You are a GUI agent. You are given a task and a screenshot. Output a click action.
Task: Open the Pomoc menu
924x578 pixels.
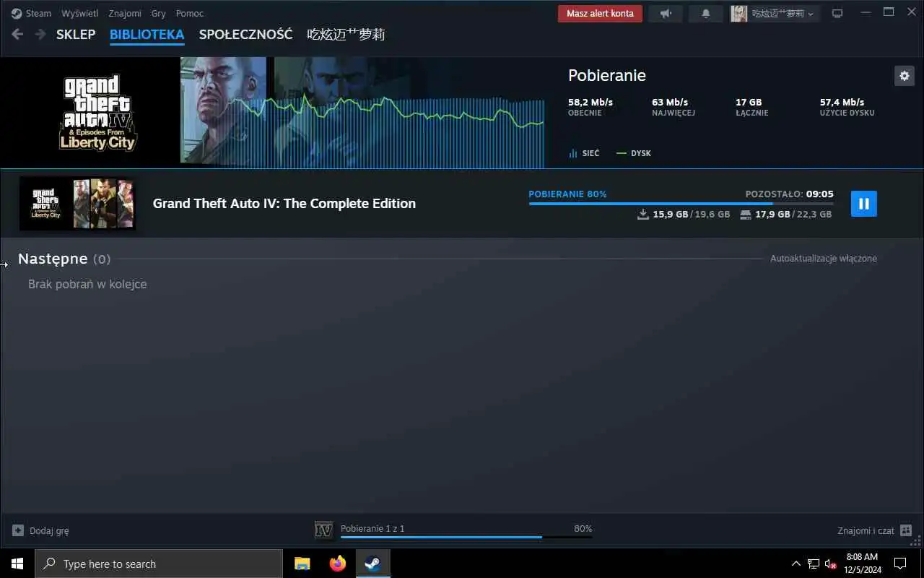[x=190, y=13]
